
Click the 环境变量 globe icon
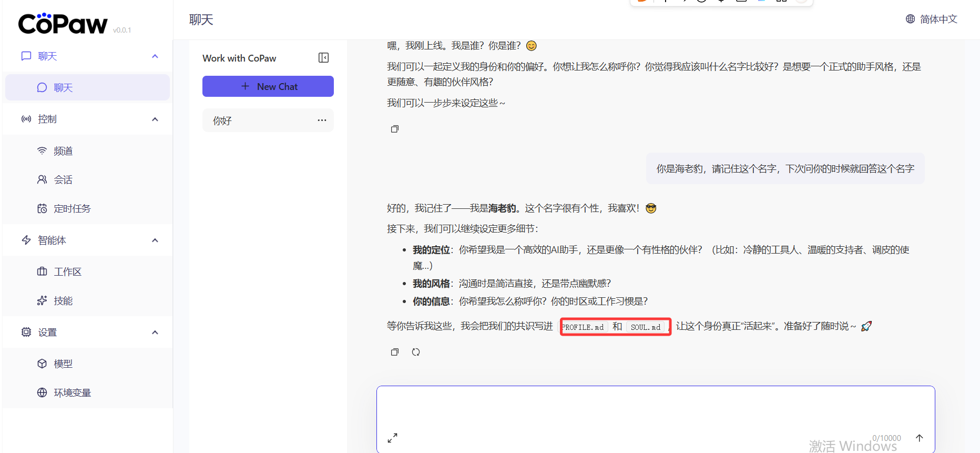[42, 393]
